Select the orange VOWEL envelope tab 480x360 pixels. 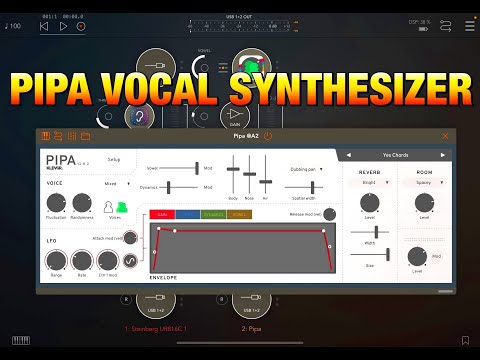click(239, 214)
